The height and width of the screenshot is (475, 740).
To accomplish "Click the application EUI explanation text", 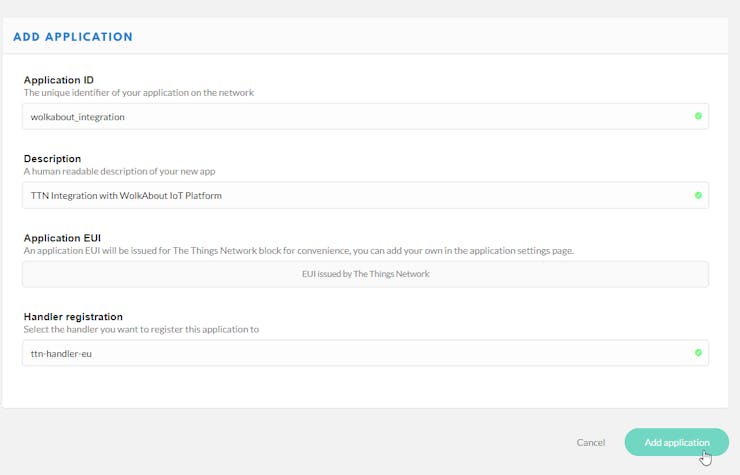I will point(299,250).
